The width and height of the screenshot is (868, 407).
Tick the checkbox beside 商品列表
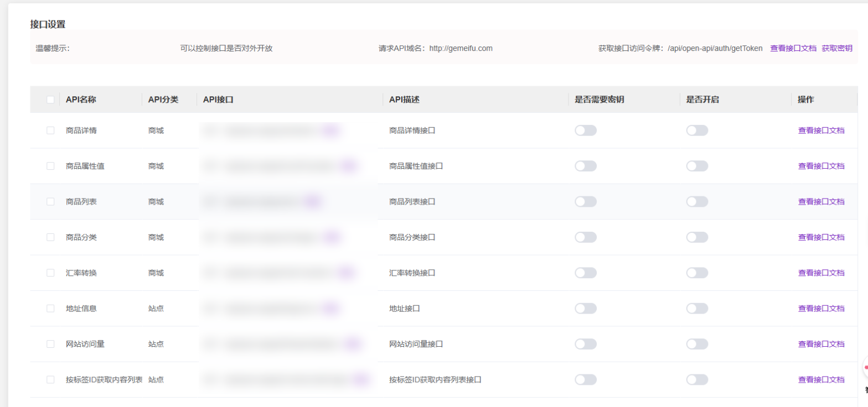[x=50, y=201]
